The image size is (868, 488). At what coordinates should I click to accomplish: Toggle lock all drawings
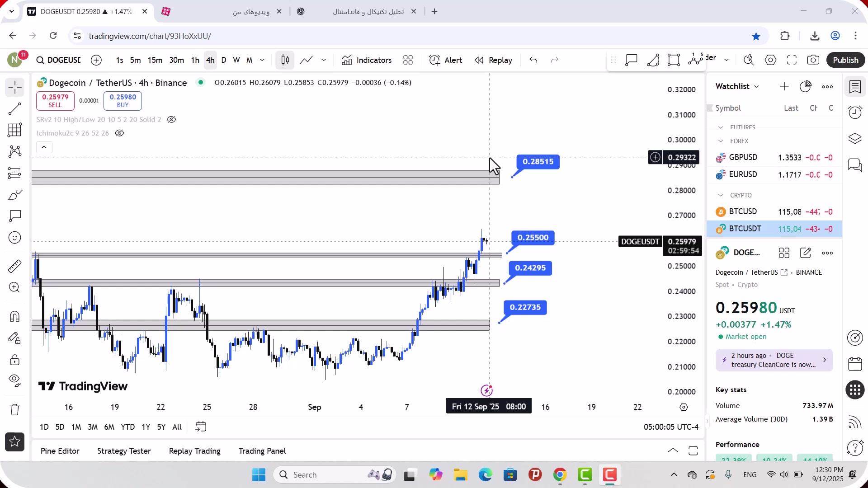(x=15, y=360)
